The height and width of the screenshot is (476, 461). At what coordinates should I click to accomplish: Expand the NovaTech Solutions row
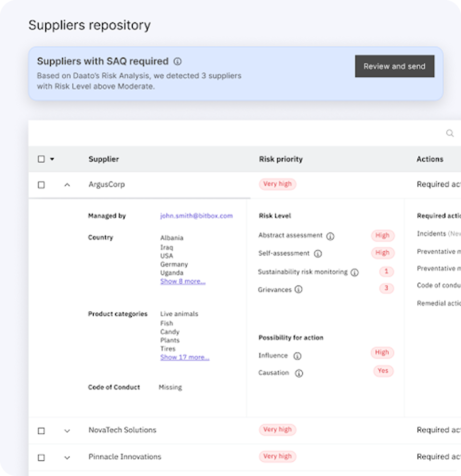point(67,431)
